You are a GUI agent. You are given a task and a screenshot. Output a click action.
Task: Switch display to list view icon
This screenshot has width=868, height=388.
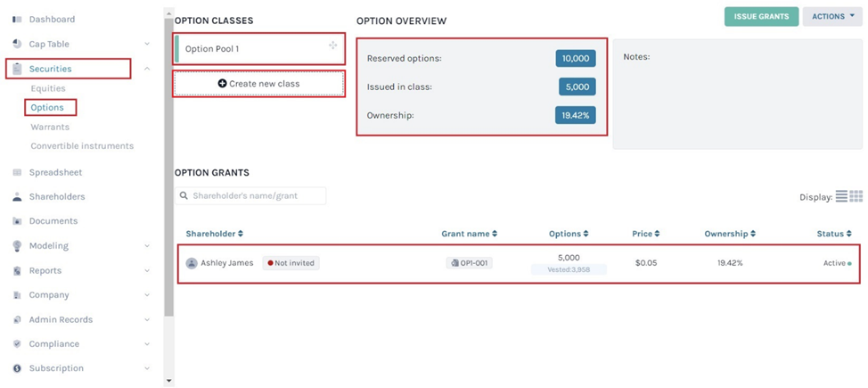click(x=841, y=196)
